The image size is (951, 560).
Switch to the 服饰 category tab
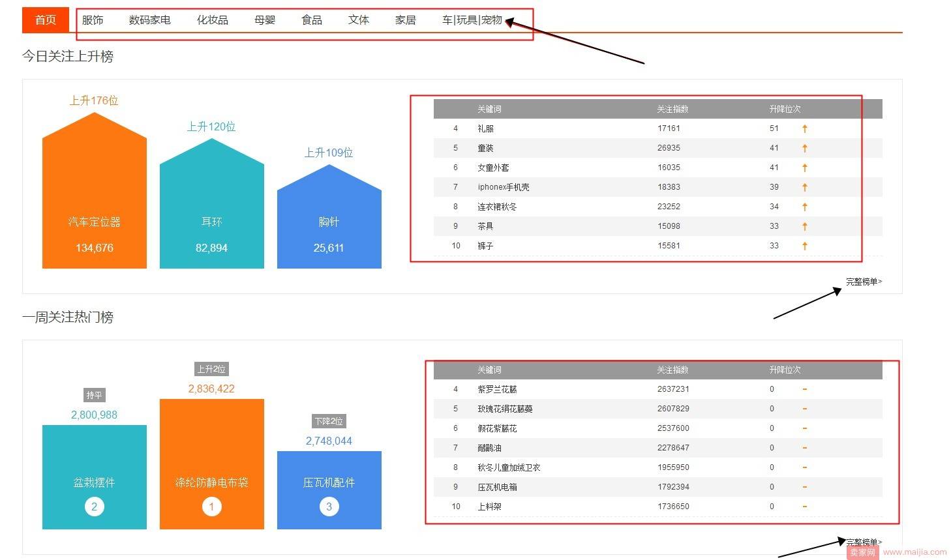click(93, 20)
